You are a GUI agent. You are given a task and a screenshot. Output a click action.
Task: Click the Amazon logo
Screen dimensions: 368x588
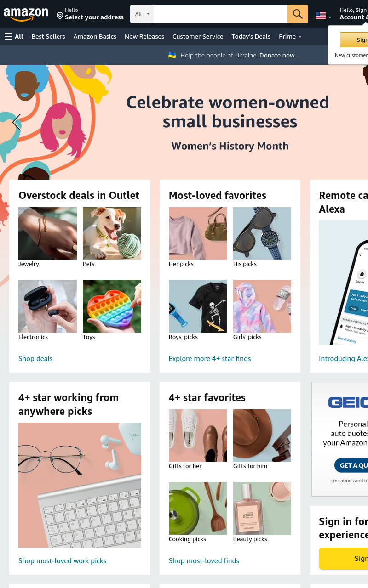26,14
